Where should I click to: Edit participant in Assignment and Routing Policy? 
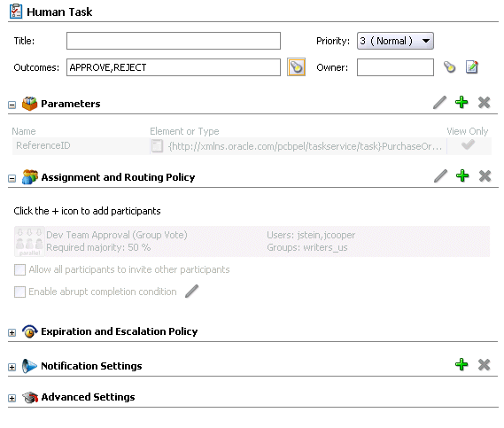click(440, 175)
